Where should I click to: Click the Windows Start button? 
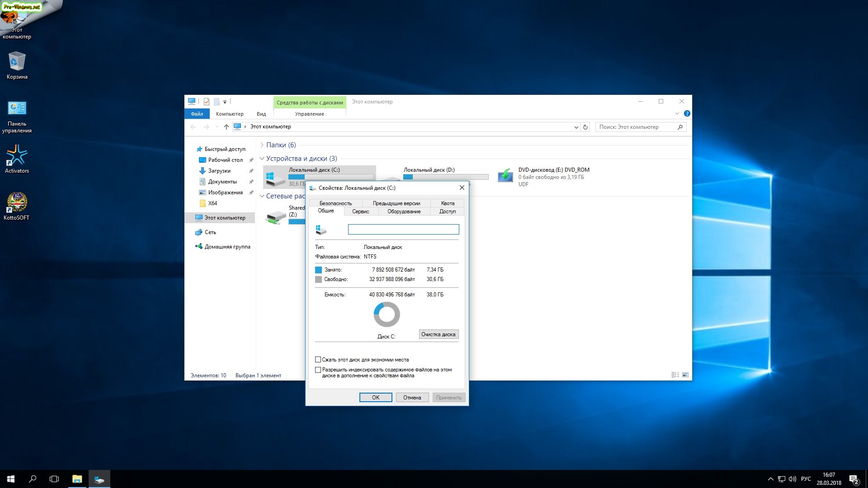tap(11, 479)
